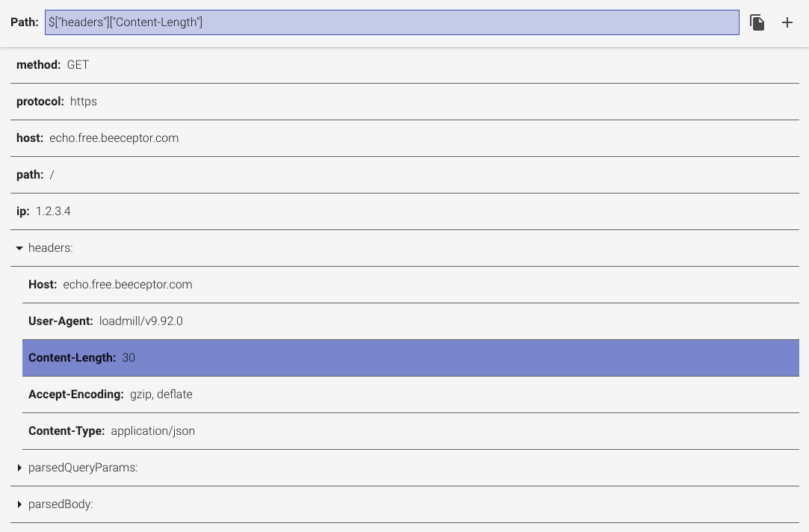Screen dimensions: 809x532
Task: Select the Content-Length value 30
Action: click(128, 358)
